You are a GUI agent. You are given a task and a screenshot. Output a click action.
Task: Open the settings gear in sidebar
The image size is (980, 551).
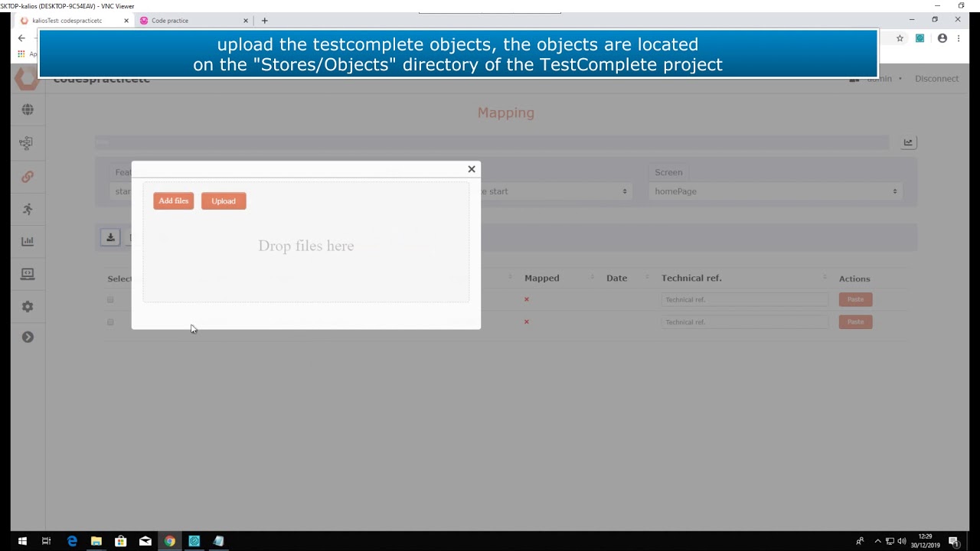point(28,306)
